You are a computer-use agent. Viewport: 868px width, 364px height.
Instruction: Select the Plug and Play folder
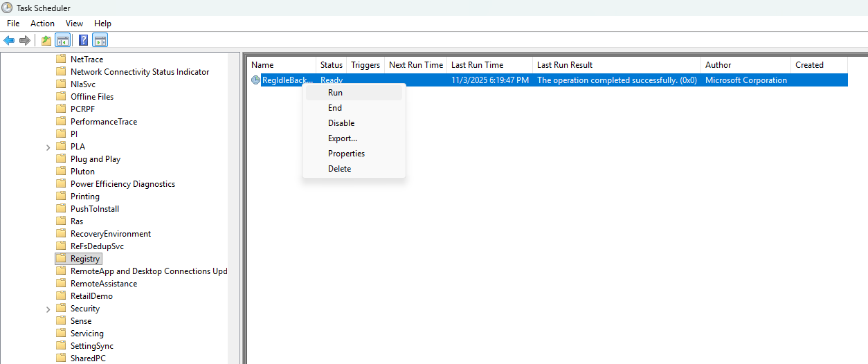(96, 159)
